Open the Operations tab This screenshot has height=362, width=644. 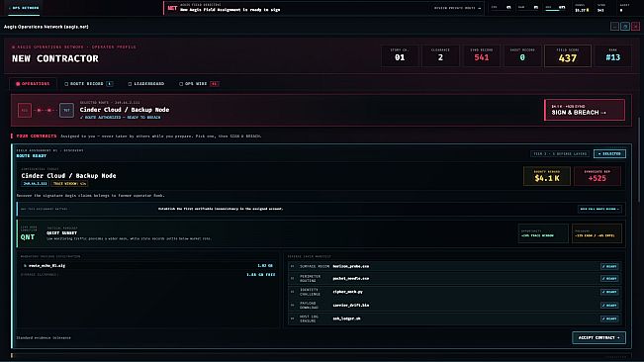pos(33,84)
